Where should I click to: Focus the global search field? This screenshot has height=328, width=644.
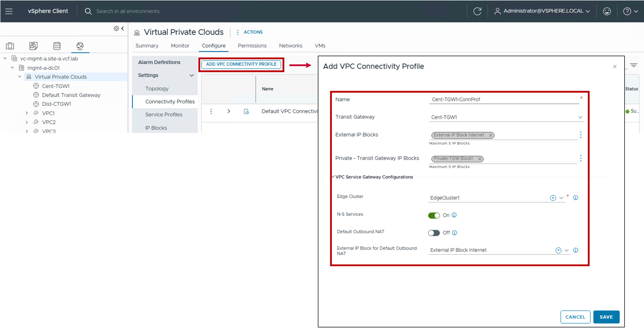click(128, 11)
